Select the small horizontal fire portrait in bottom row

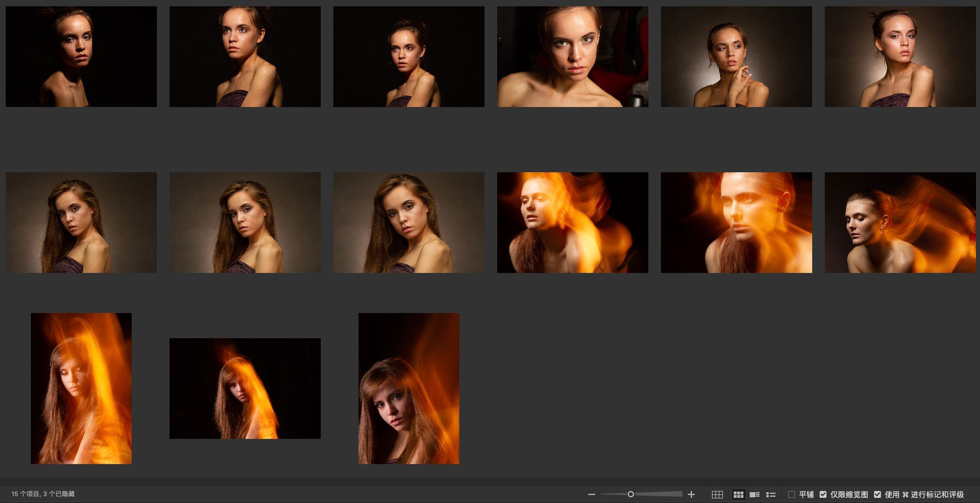[245, 389]
